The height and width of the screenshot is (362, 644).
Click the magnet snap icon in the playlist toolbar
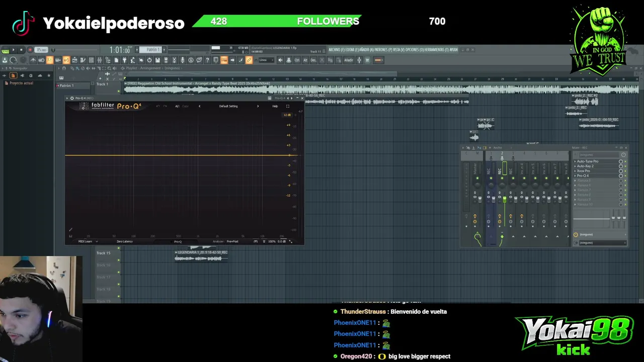[63, 68]
